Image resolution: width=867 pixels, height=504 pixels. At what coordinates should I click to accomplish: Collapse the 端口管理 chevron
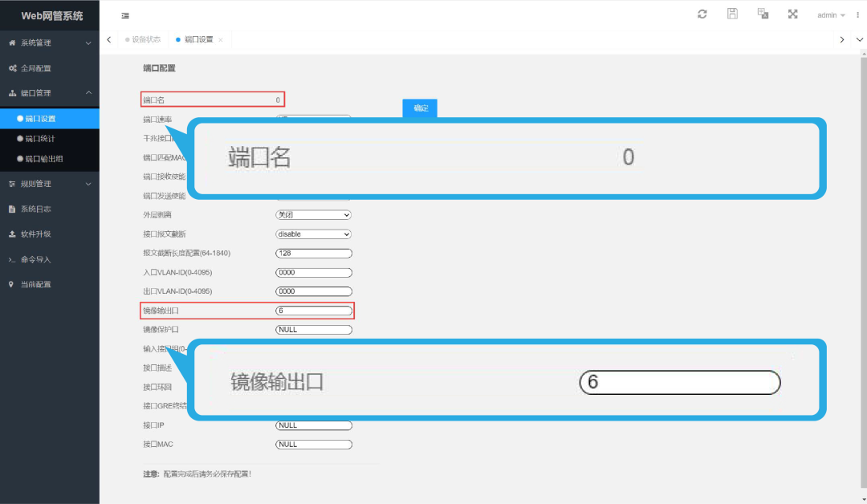coord(88,93)
